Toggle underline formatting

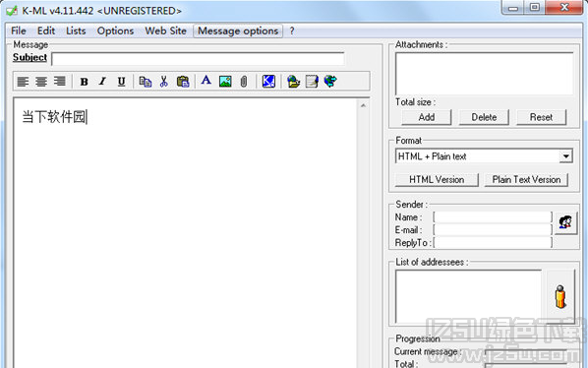pos(121,81)
